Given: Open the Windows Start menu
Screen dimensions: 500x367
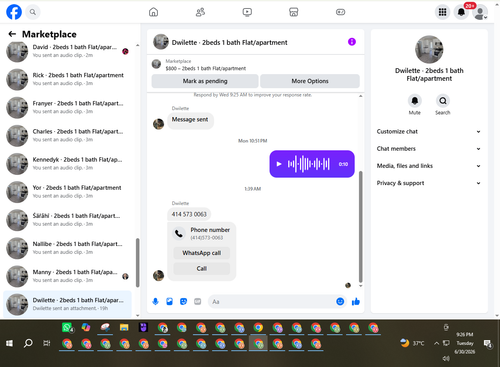Looking at the screenshot, I should [9, 343].
